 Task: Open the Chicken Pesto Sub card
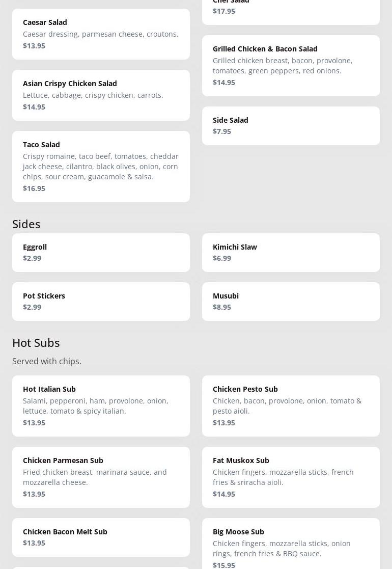coord(291,405)
